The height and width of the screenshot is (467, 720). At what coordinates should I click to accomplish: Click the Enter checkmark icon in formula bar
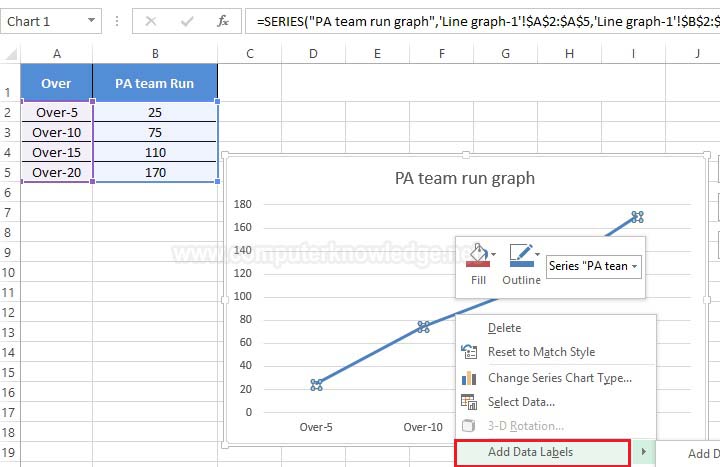click(187, 21)
